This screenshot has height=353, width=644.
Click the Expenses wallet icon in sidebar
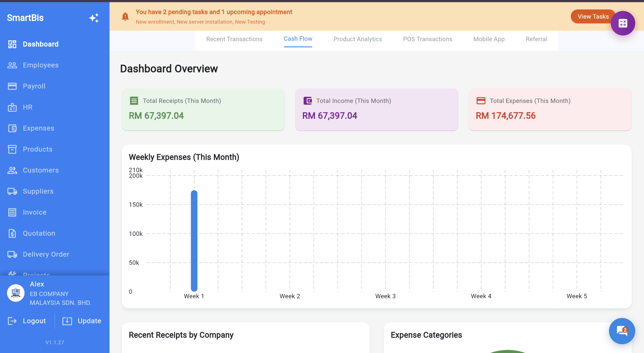point(12,128)
